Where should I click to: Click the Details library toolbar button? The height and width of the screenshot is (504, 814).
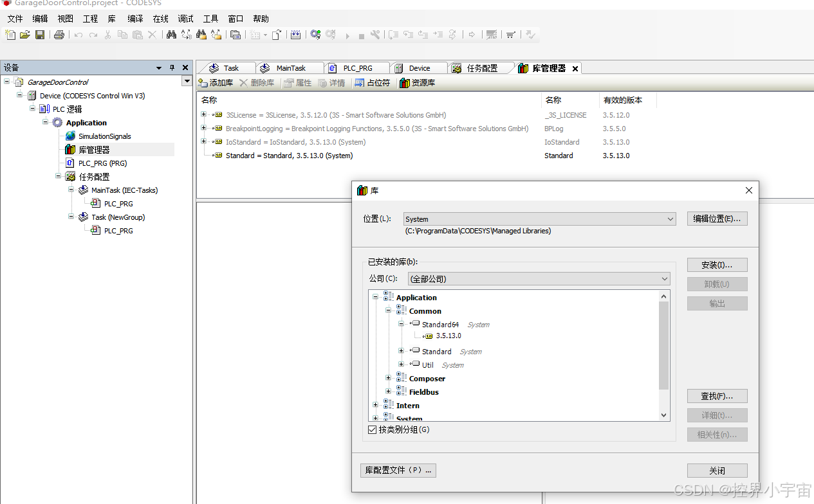(x=331, y=83)
